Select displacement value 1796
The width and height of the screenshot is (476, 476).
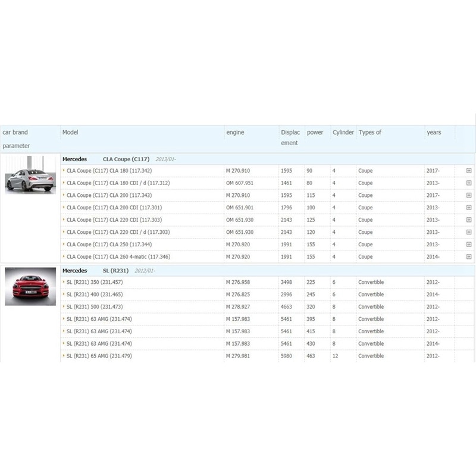pos(286,208)
